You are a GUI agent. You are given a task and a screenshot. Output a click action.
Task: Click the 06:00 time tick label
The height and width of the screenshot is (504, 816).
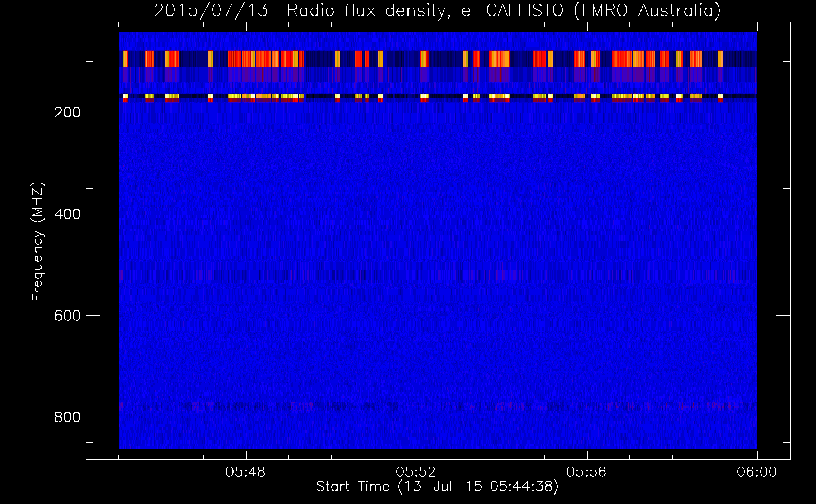[757, 472]
